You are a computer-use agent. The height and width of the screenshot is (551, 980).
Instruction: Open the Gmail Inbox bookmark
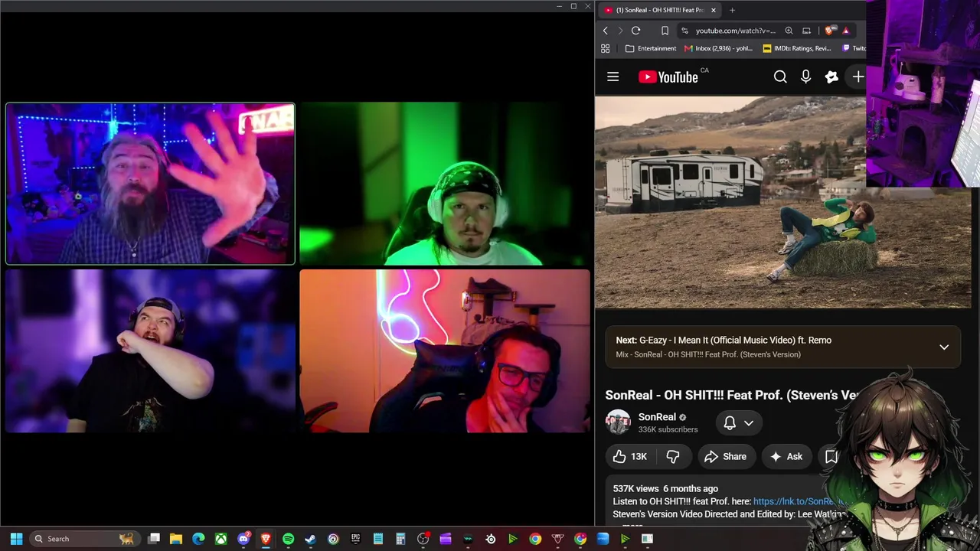[x=718, y=48]
